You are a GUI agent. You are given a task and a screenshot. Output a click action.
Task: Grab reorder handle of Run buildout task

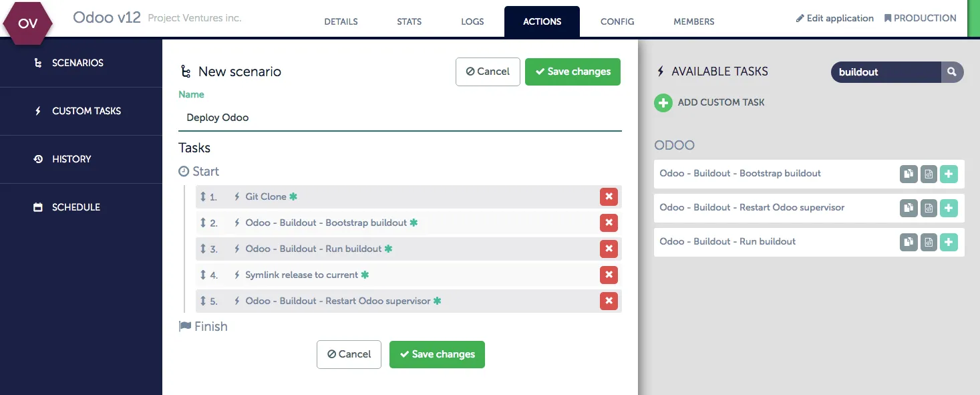coord(203,249)
